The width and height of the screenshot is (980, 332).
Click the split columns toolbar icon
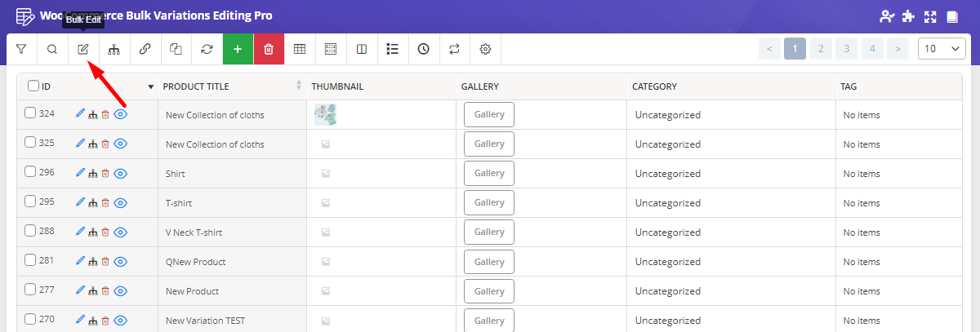tap(362, 49)
